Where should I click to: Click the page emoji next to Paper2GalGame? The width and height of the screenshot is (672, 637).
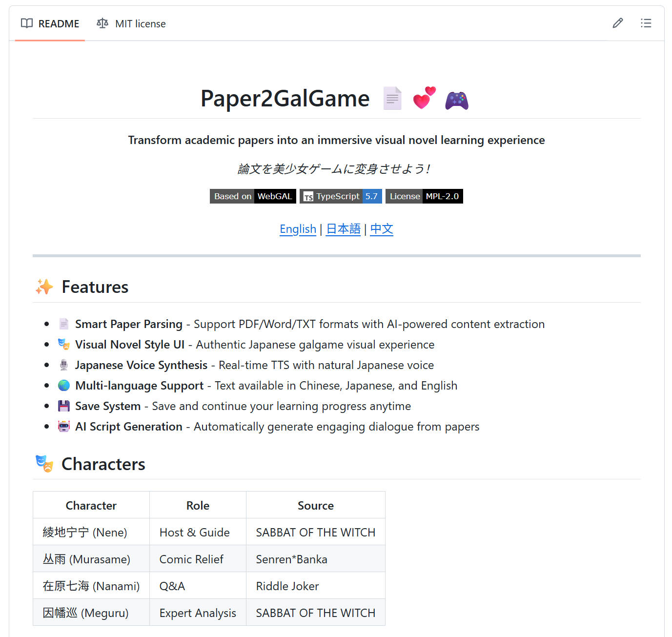pos(392,98)
